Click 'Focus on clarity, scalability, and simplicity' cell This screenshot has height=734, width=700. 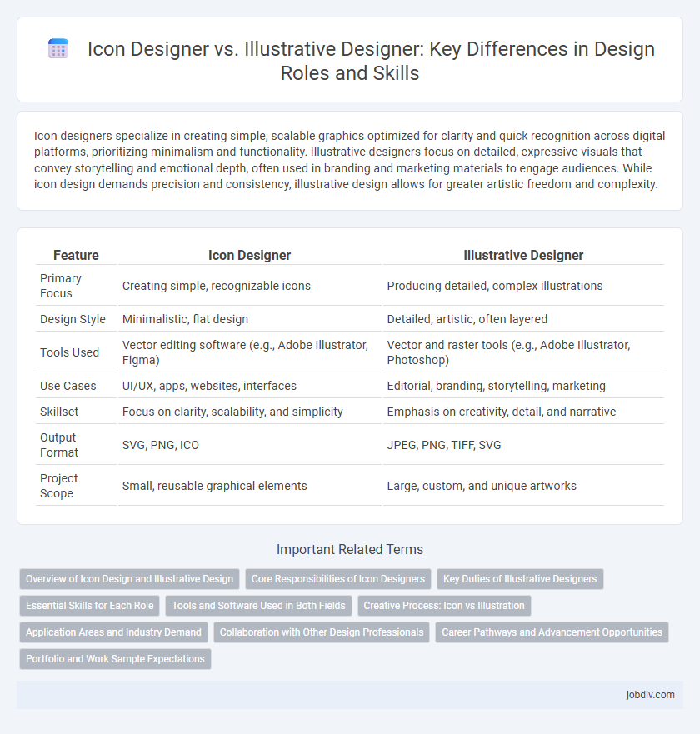[x=249, y=412]
